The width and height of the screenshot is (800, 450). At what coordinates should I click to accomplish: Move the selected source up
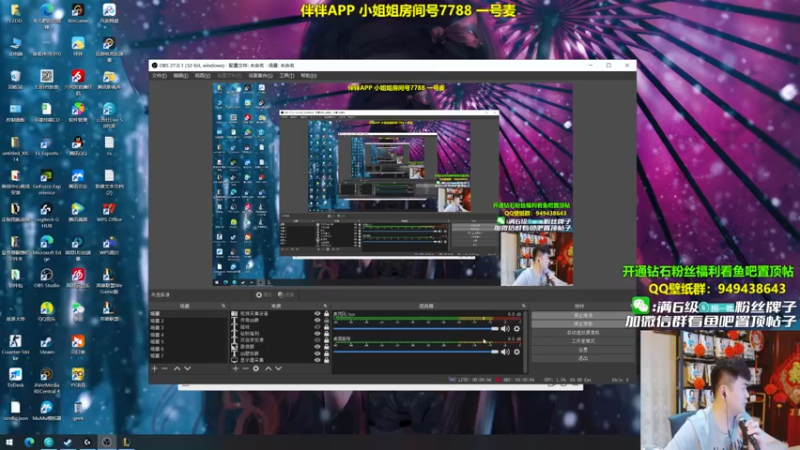click(x=268, y=368)
